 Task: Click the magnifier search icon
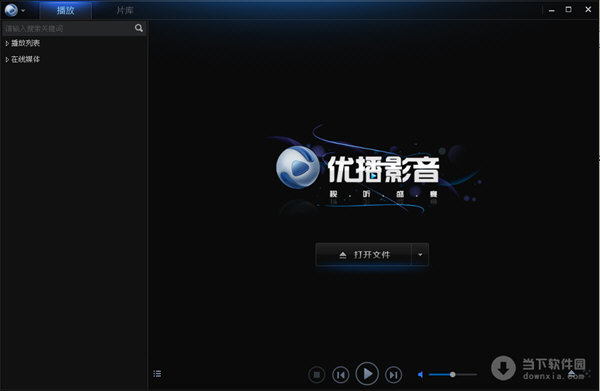click(139, 28)
